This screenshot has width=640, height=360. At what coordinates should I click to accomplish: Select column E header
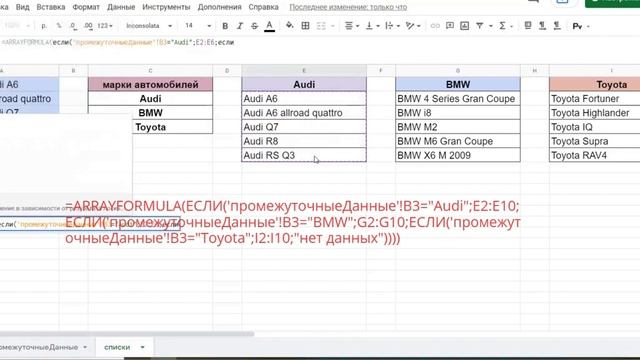[x=304, y=71]
